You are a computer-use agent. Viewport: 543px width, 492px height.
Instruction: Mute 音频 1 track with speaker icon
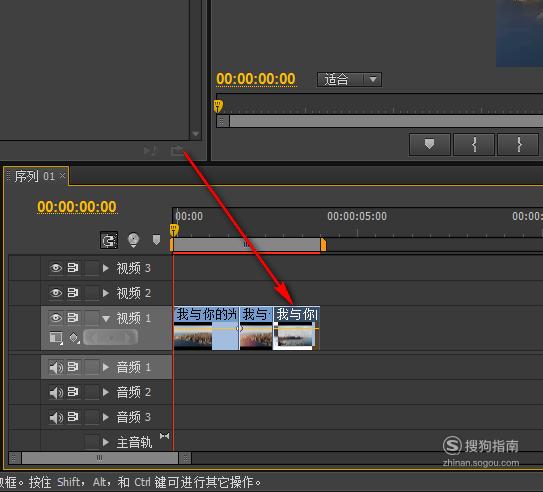56,367
